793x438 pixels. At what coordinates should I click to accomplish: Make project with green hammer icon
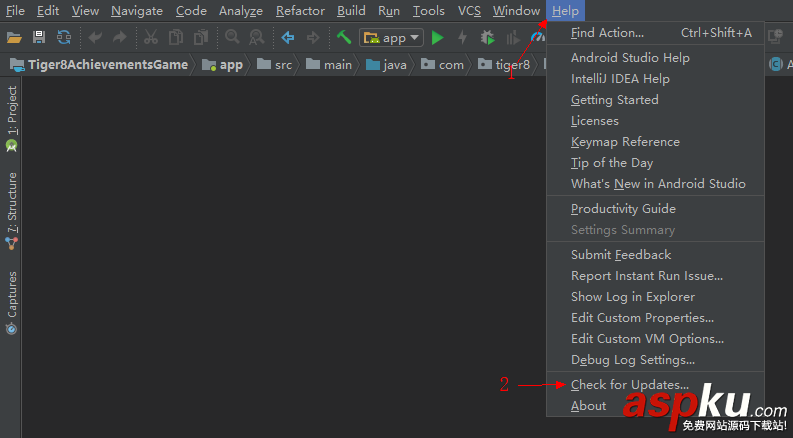(344, 37)
